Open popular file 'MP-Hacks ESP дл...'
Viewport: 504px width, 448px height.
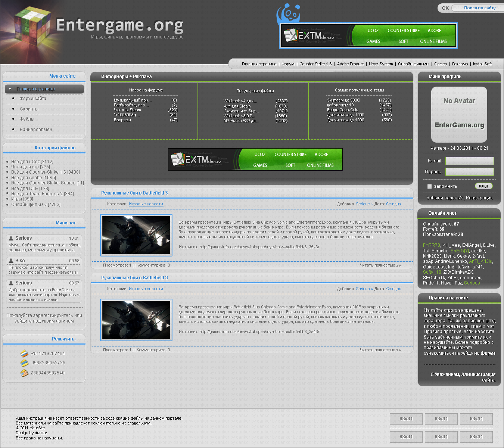(x=241, y=121)
